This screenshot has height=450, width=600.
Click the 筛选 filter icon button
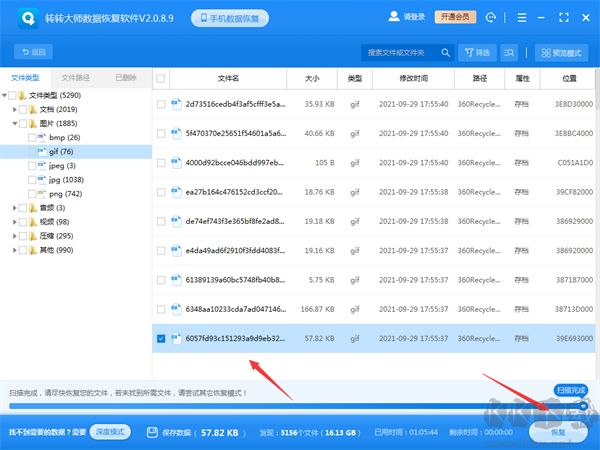click(478, 52)
